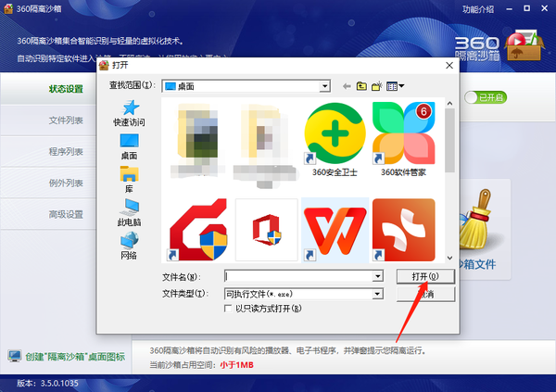The height and width of the screenshot is (392, 556).
Task: Click the file list scrollbar thumb
Action: click(449, 141)
